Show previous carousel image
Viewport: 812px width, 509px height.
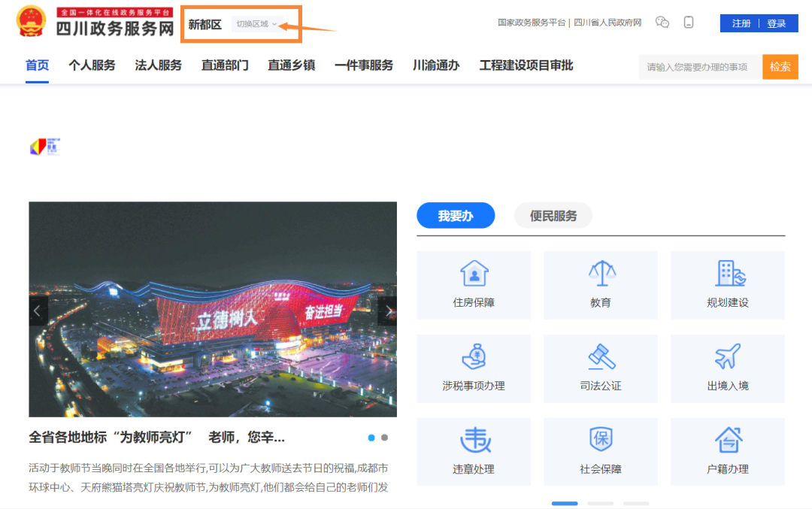(38, 311)
